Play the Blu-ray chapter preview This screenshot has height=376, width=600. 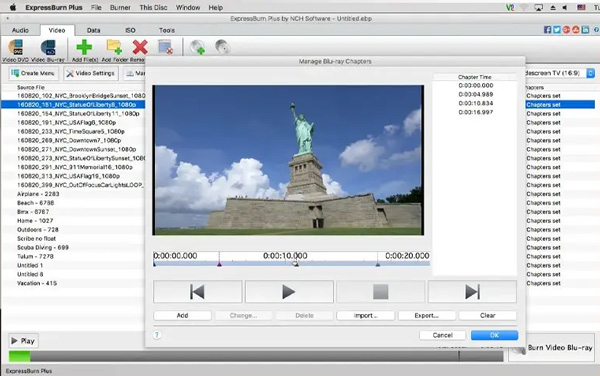(x=289, y=292)
